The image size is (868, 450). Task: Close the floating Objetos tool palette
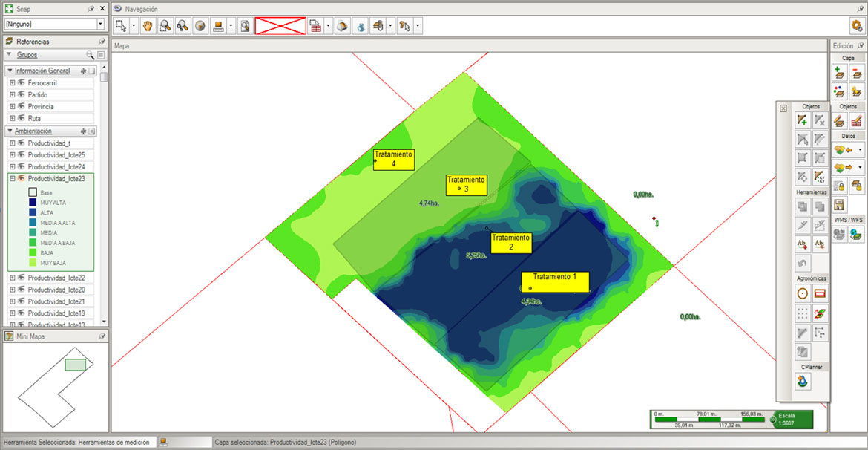783,108
